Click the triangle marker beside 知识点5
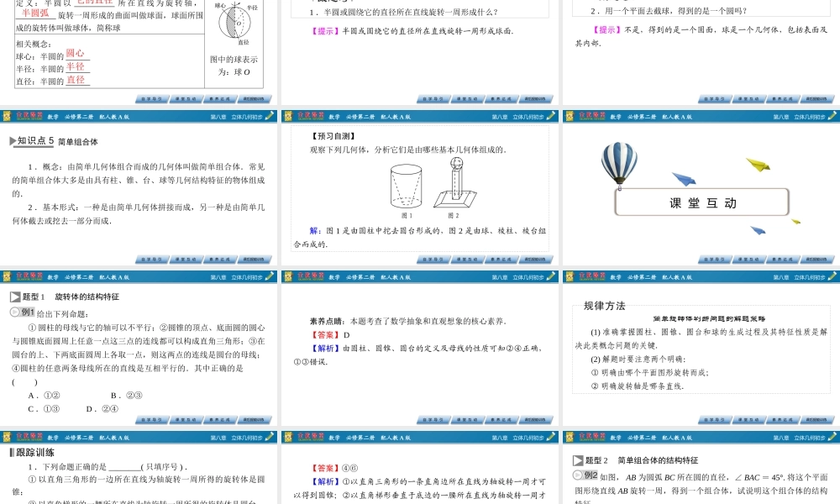840x504 pixels. pos(13,141)
